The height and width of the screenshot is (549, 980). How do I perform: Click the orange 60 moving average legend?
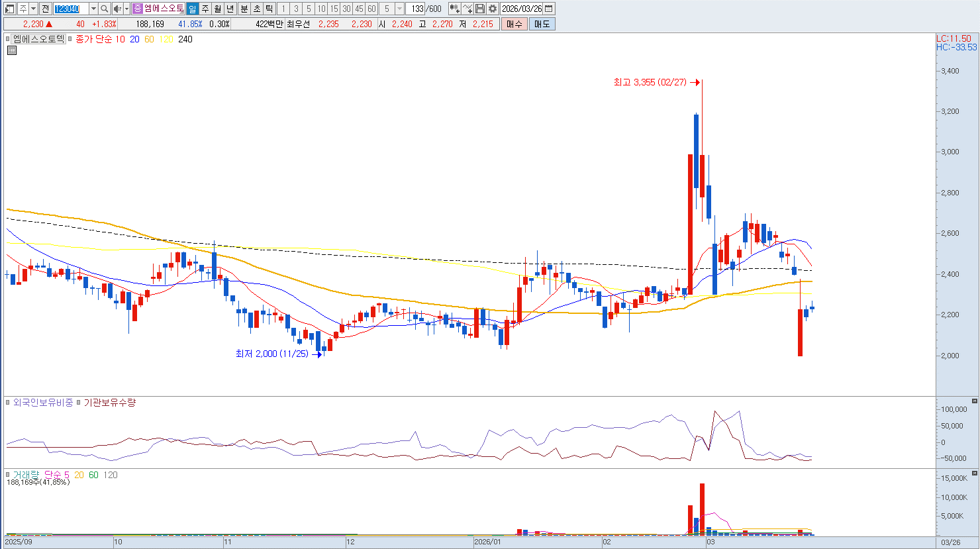pos(149,39)
